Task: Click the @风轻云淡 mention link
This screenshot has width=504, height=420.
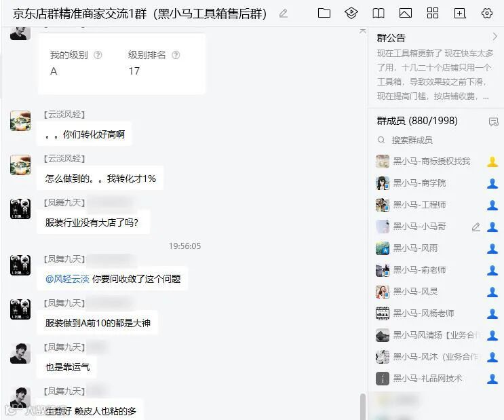Action: [67, 279]
